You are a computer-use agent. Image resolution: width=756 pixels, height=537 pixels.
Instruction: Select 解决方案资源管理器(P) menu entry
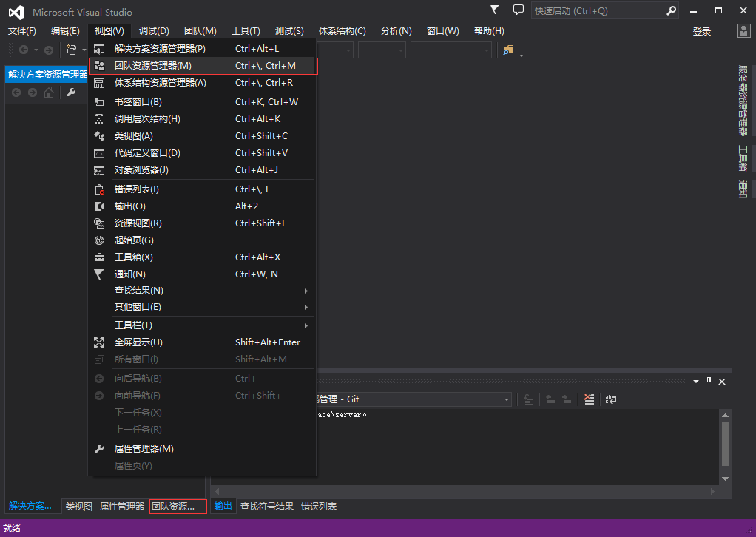coord(203,49)
